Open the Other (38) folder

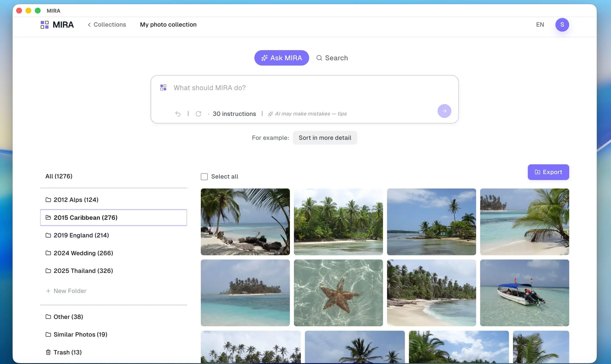(x=113, y=317)
